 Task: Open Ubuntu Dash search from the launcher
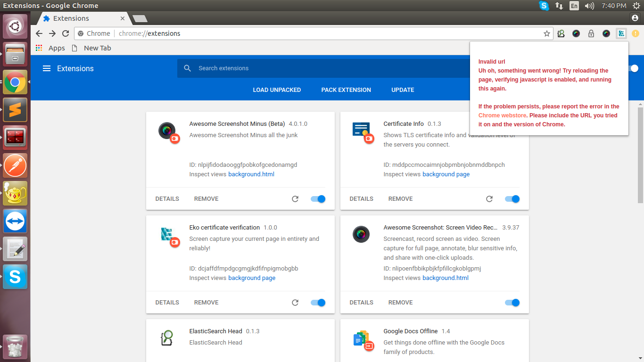[x=15, y=26]
